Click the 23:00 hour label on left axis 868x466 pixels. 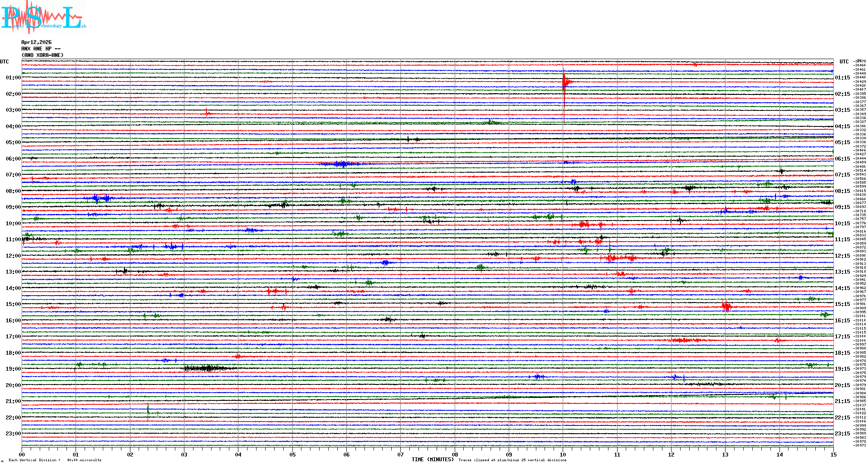(13, 434)
